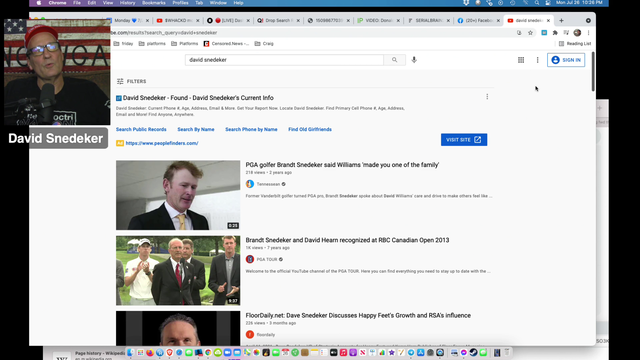
Task: Open the Profiles menu
Action: [x=180, y=3]
